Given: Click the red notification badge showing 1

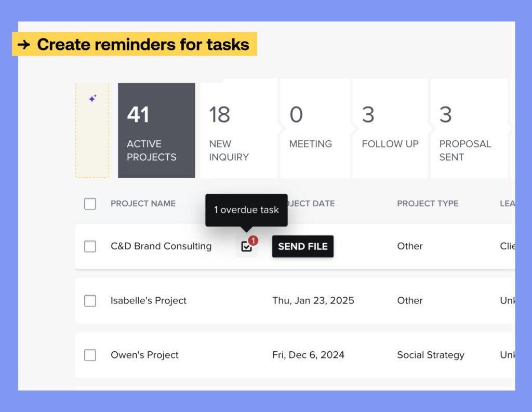Looking at the screenshot, I should (x=253, y=241).
